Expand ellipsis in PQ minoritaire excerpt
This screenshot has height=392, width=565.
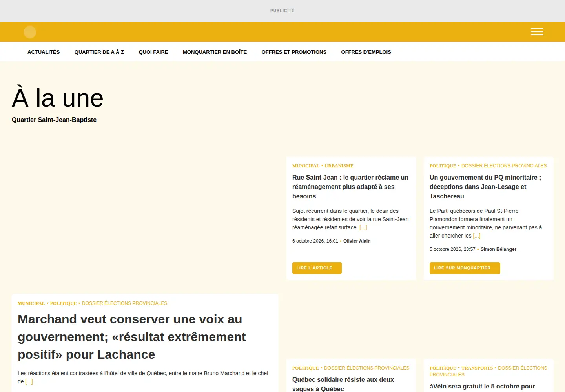(x=476, y=236)
